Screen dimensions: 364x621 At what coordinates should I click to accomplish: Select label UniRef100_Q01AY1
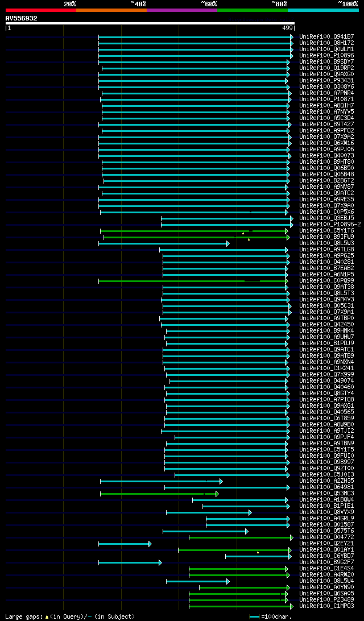(327, 550)
